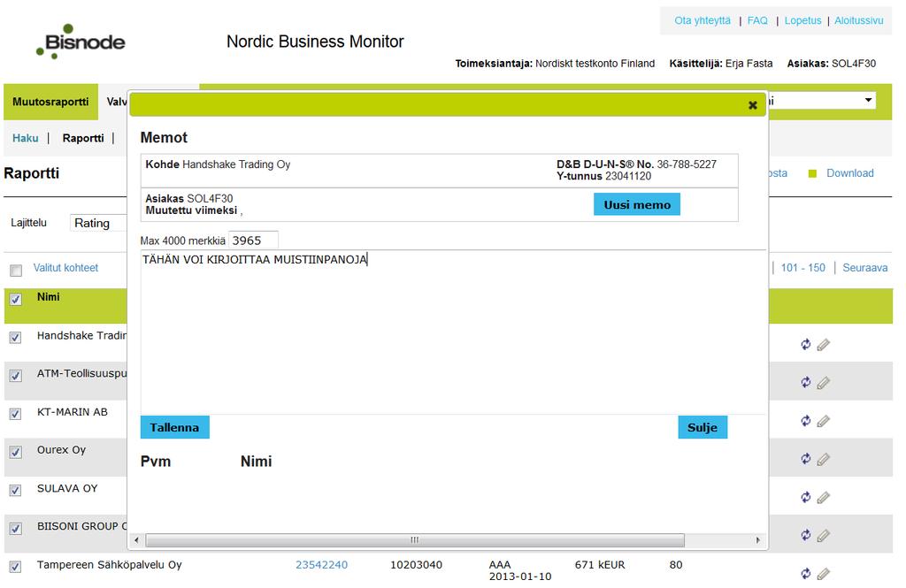Click the Nimi column header
The height and width of the screenshot is (588, 906).
click(x=48, y=297)
